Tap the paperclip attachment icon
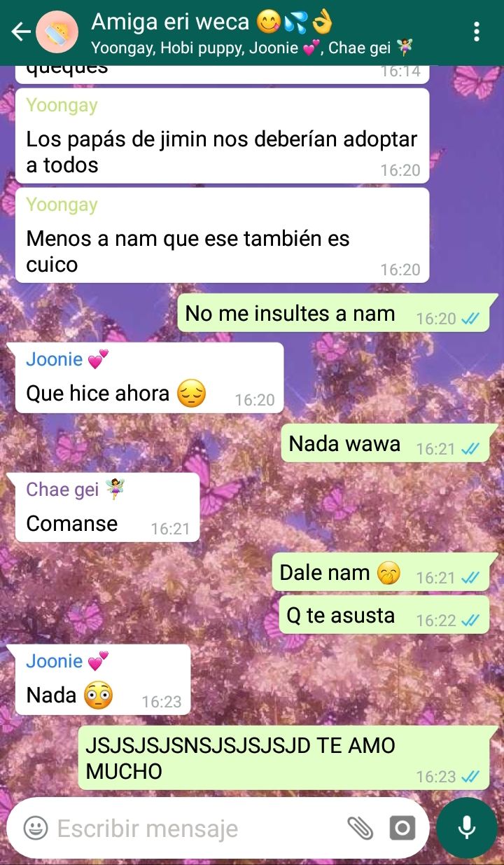 [x=360, y=829]
